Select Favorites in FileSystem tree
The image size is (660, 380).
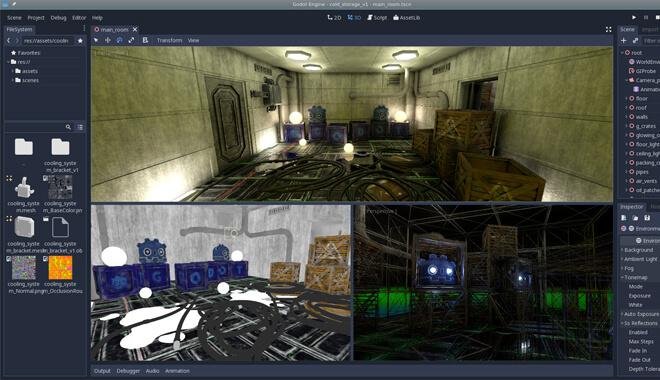(25, 53)
